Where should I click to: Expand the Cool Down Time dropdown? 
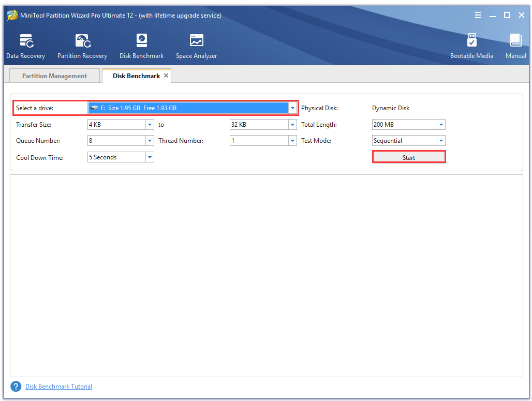pos(150,157)
